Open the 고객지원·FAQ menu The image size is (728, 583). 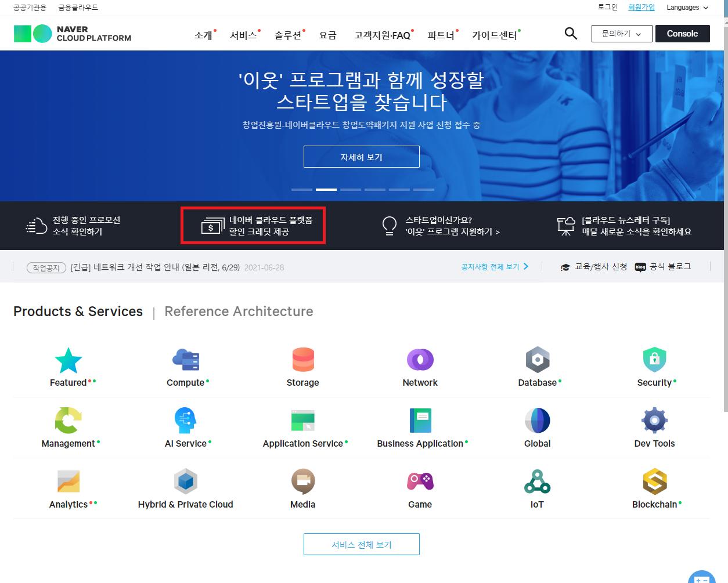click(383, 35)
